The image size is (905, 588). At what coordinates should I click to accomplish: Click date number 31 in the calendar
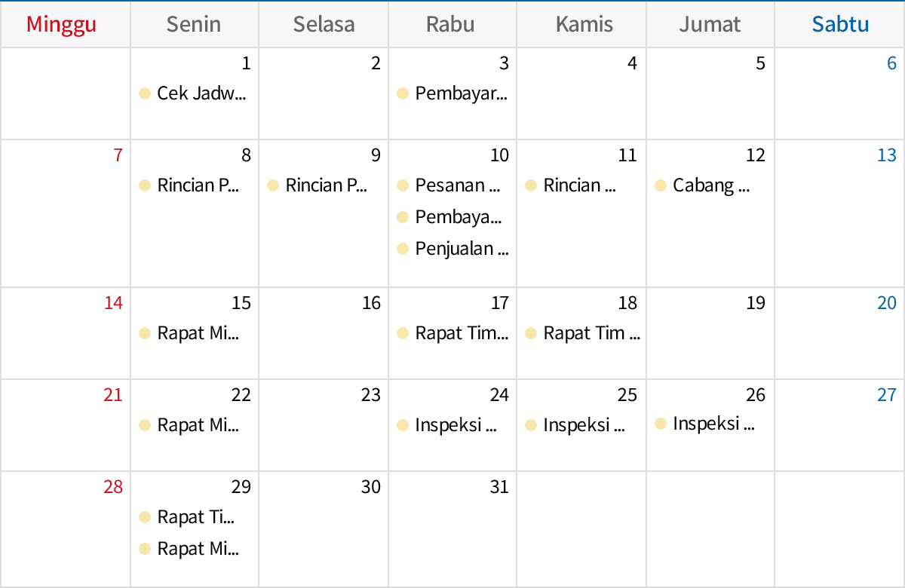pos(499,487)
